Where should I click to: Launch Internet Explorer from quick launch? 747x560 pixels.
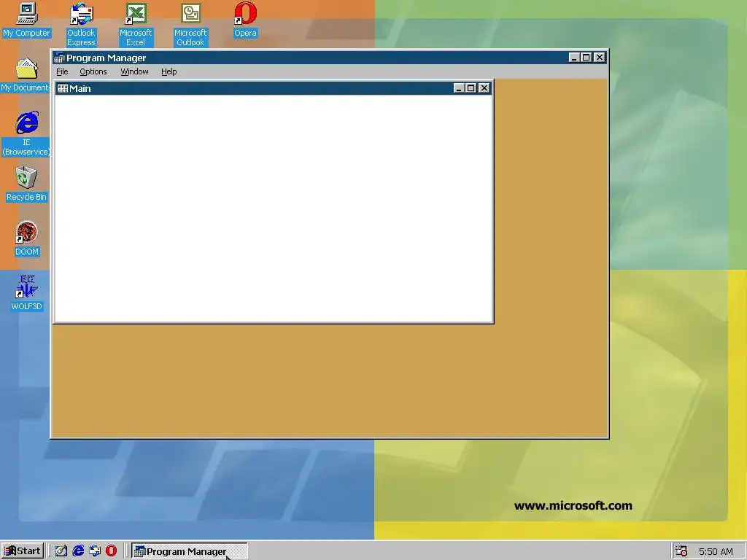coord(78,551)
